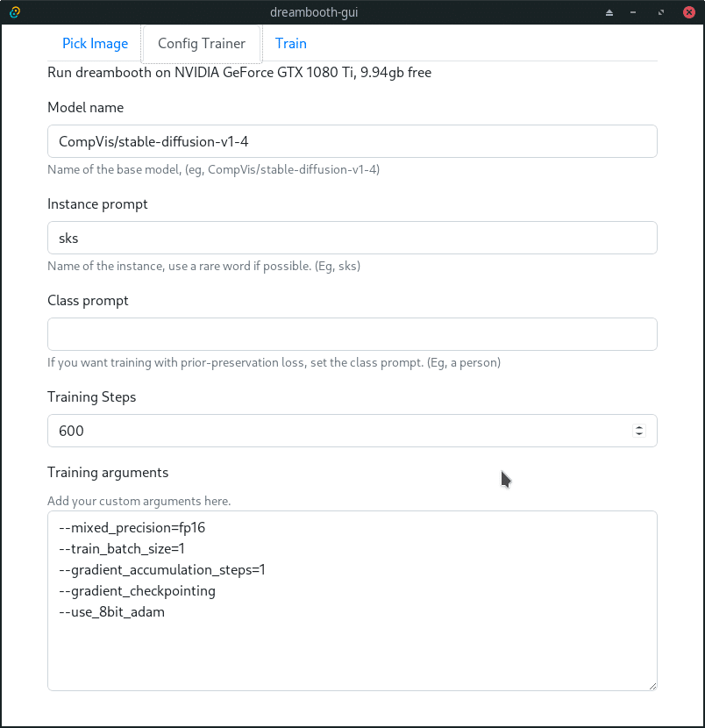Viewport: 705px width, 728px height.
Task: Close the dreambooth-gui window
Action: [687, 12]
